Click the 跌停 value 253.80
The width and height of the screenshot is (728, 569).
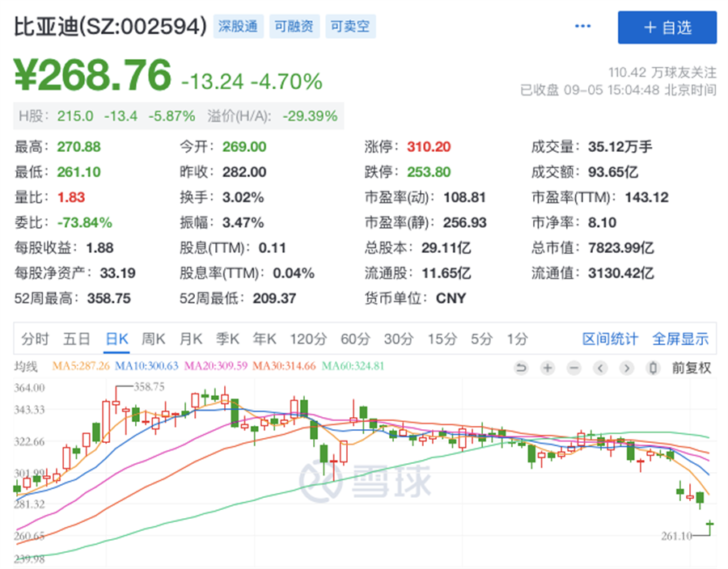point(429,172)
